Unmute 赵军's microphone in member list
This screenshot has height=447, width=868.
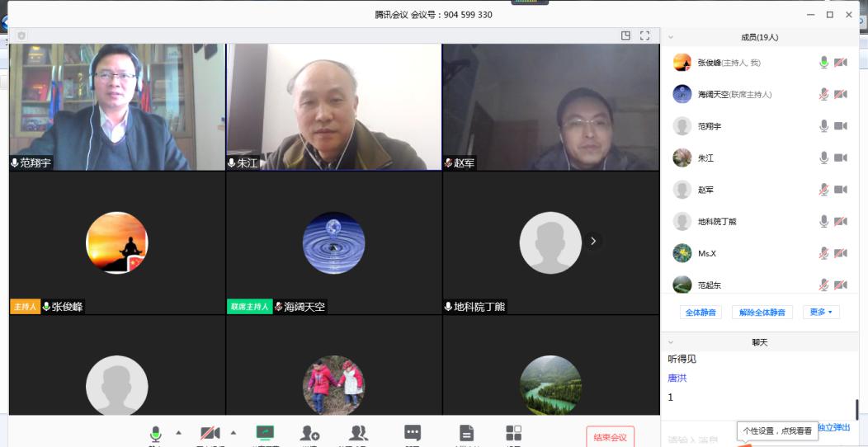(823, 190)
